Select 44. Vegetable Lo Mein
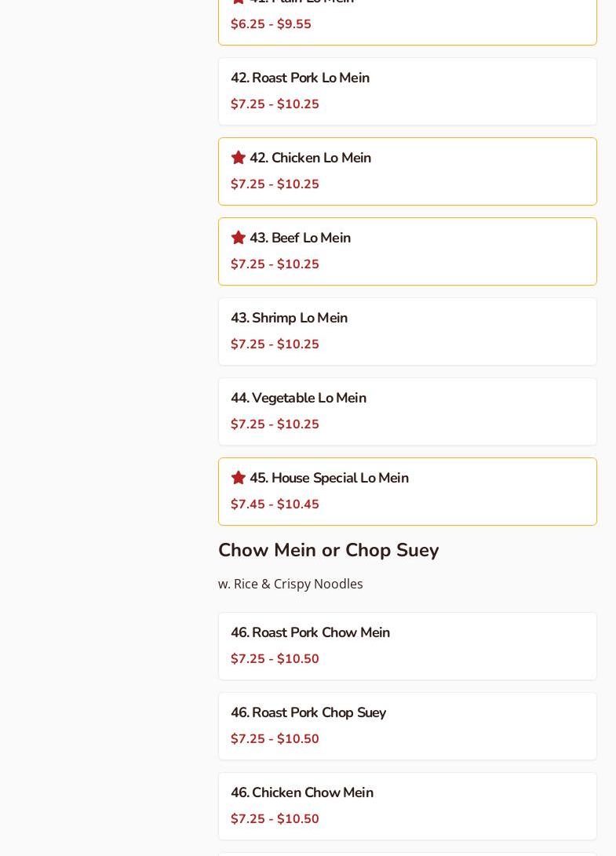The image size is (616, 856). click(x=298, y=399)
